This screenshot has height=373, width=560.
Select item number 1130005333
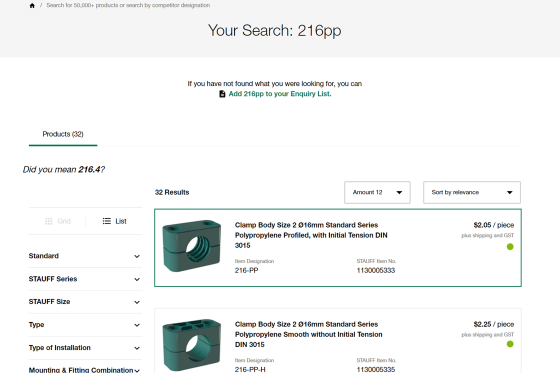tap(376, 270)
